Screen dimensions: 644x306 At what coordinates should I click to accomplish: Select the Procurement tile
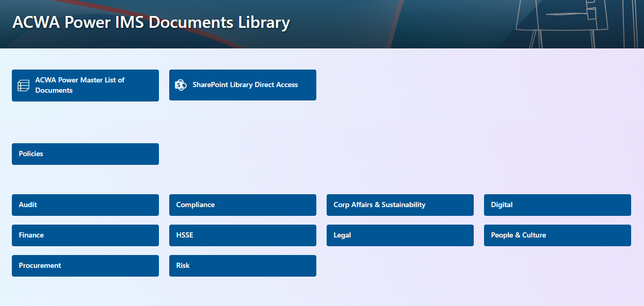tap(85, 266)
